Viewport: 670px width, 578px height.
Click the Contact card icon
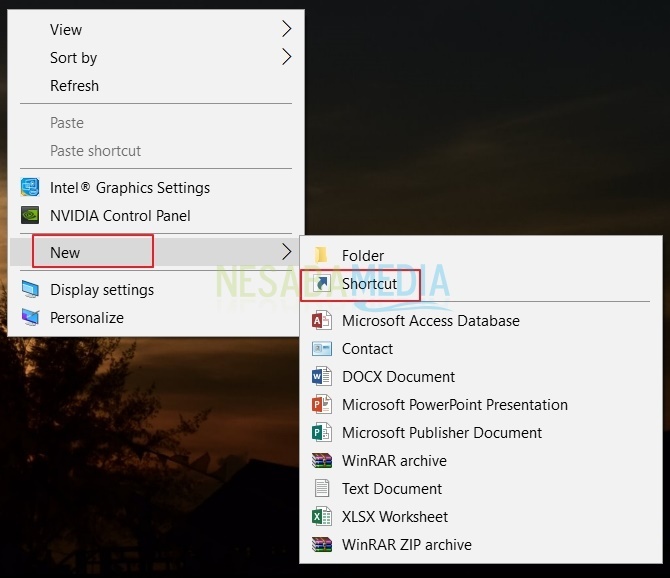click(322, 349)
